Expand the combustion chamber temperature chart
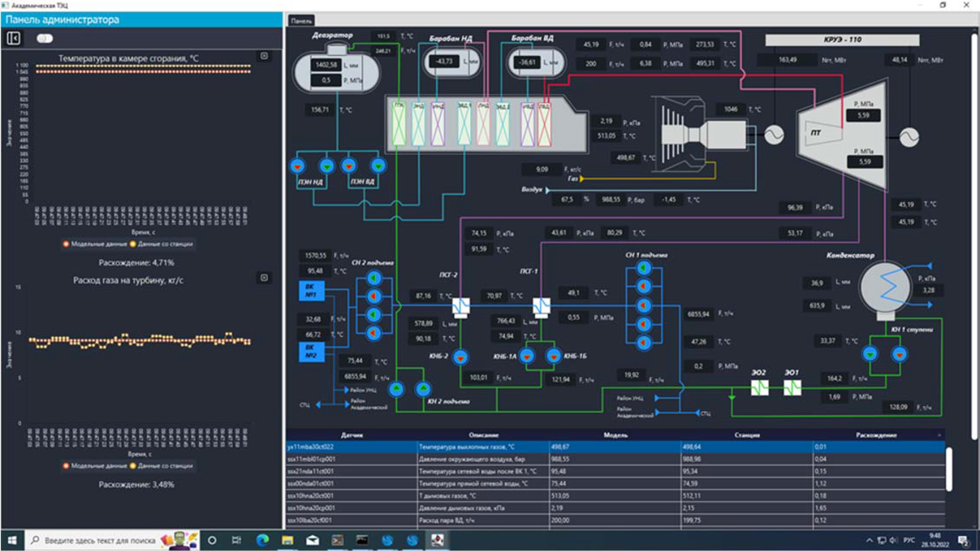 pos(264,56)
